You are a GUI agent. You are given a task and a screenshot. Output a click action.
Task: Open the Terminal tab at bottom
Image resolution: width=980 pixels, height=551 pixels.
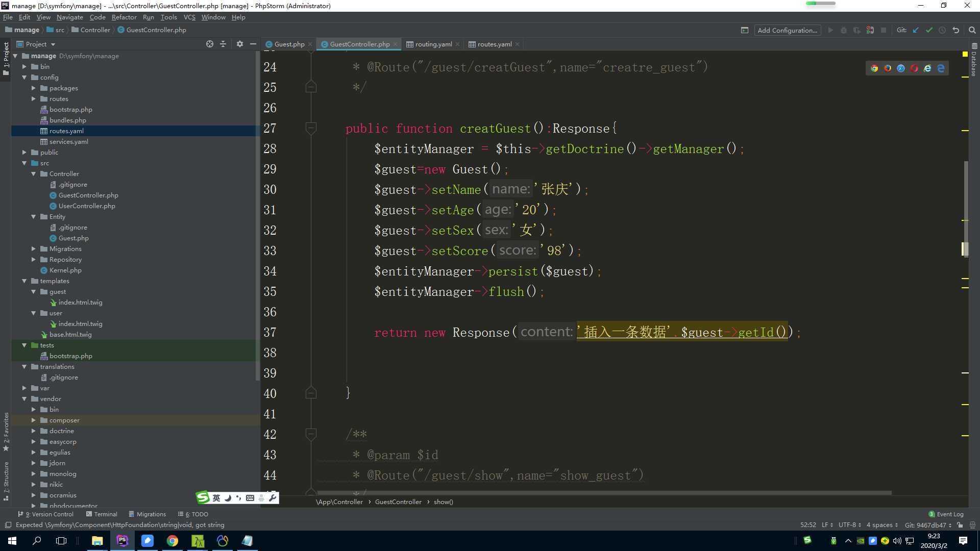(x=104, y=513)
